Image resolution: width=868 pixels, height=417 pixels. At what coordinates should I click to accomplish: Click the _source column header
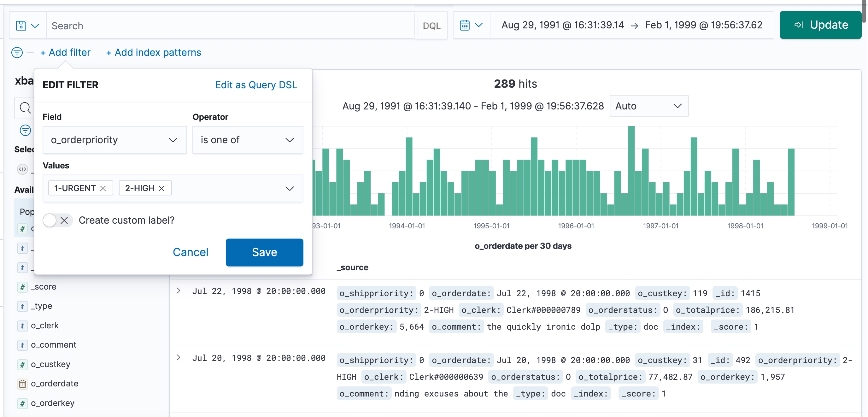pyautogui.click(x=352, y=268)
